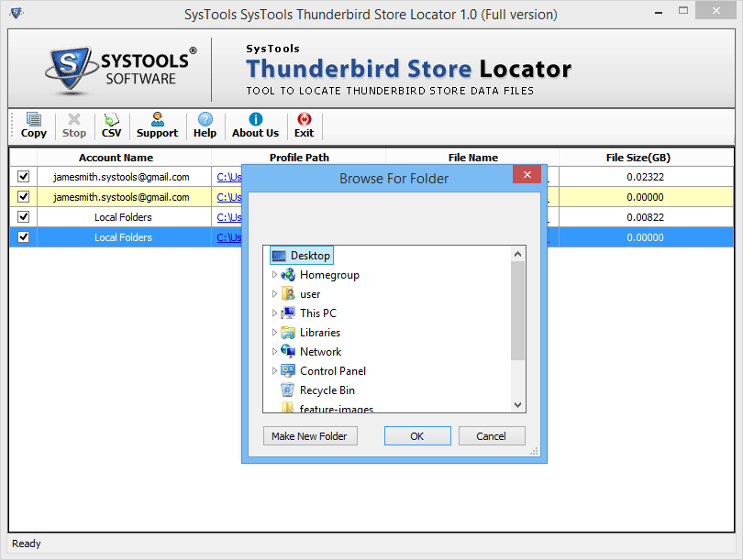The width and height of the screenshot is (743, 560).
Task: Select Local Folders in the blue row
Action: coord(124,237)
